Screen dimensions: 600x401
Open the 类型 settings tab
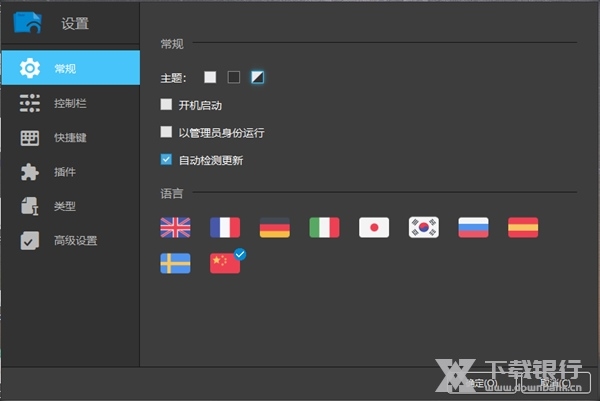click(71, 206)
